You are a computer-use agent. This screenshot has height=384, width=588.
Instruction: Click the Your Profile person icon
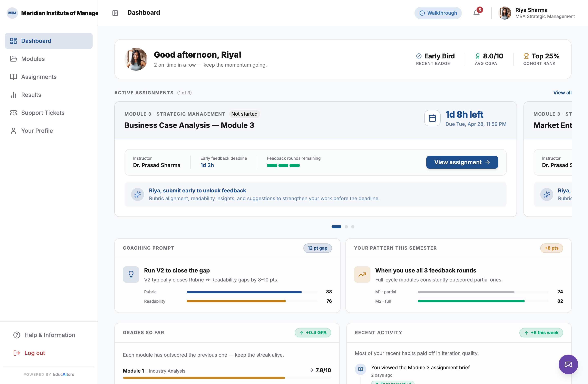(13, 131)
